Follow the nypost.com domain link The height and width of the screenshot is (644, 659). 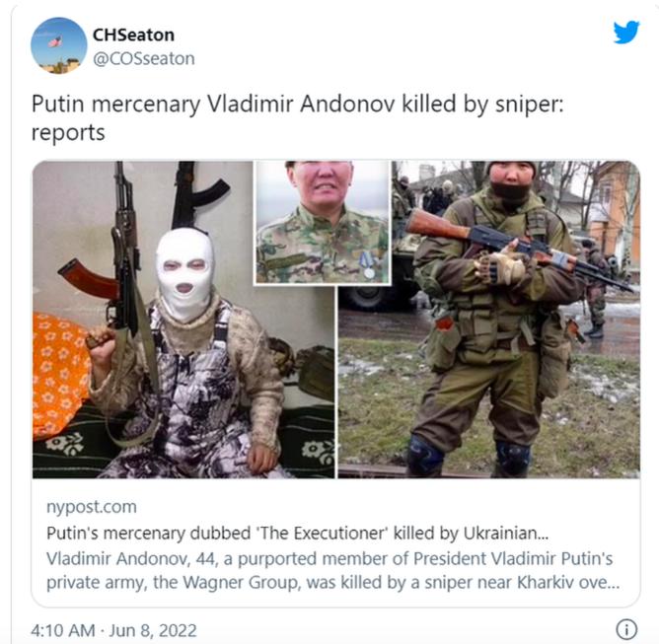[x=91, y=507]
